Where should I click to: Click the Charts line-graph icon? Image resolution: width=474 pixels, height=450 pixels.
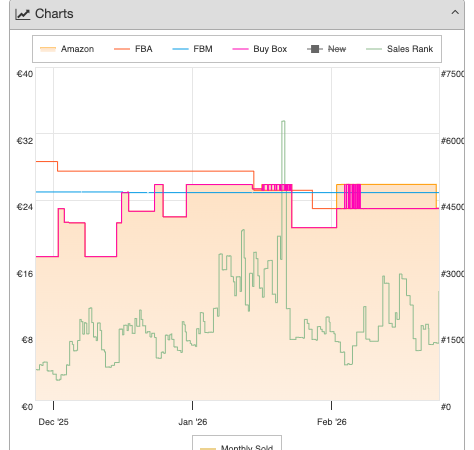tap(23, 14)
